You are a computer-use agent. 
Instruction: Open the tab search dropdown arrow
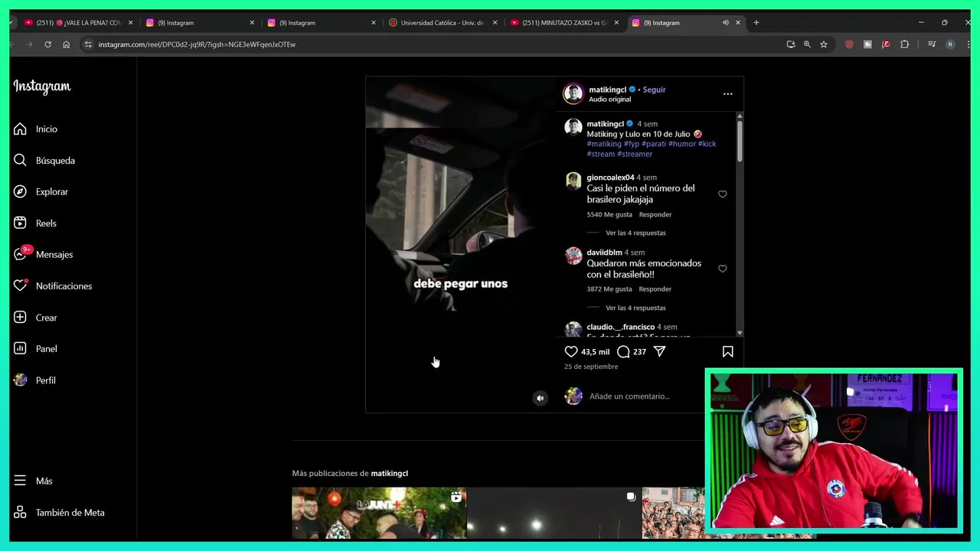[11, 23]
